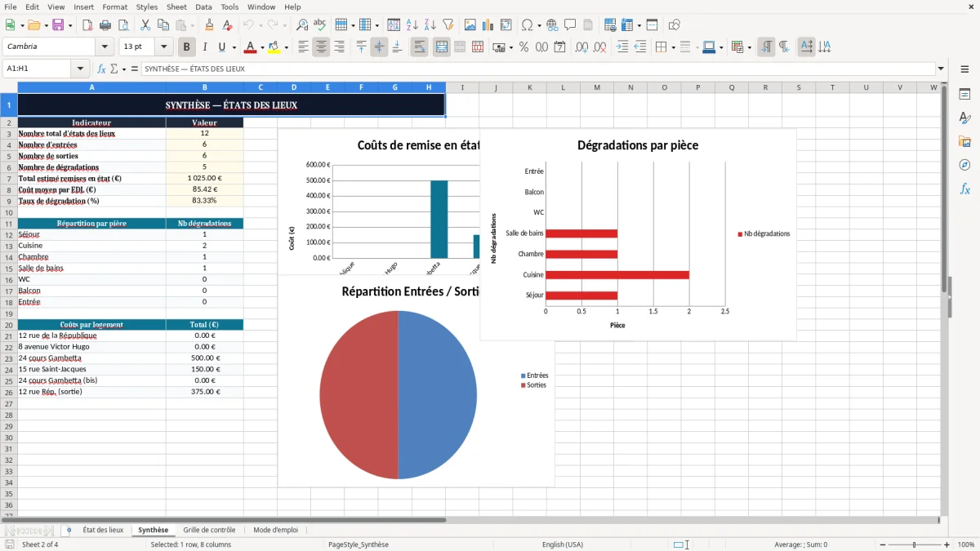
Task: Toggle Align Left
Action: pos(303,47)
